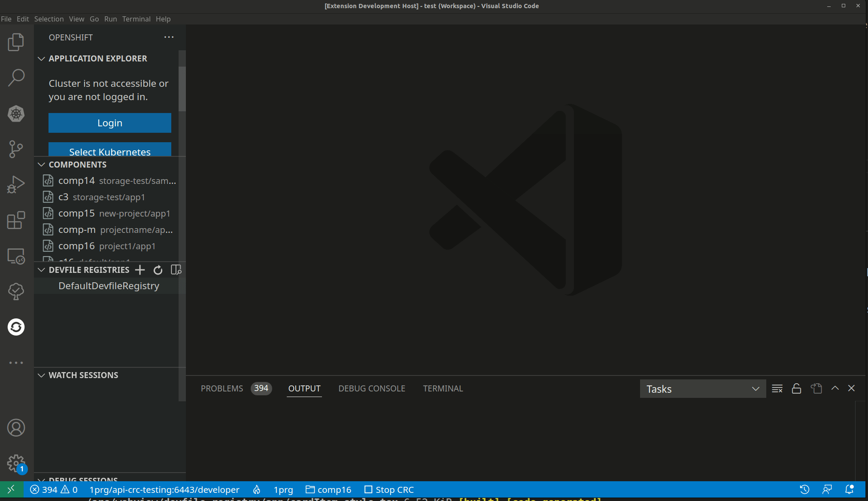868x501 pixels.
Task: Click the Select Kubernetes button
Action: pyautogui.click(x=110, y=150)
